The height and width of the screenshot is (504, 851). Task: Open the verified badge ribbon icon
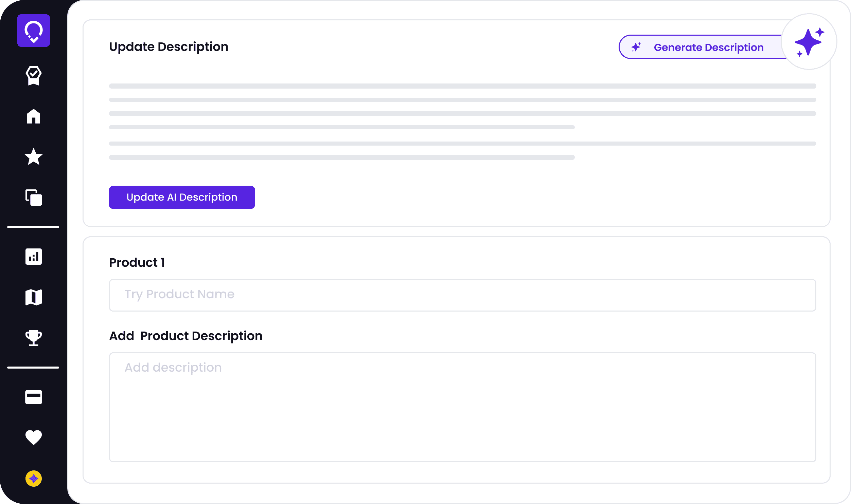[x=34, y=75]
